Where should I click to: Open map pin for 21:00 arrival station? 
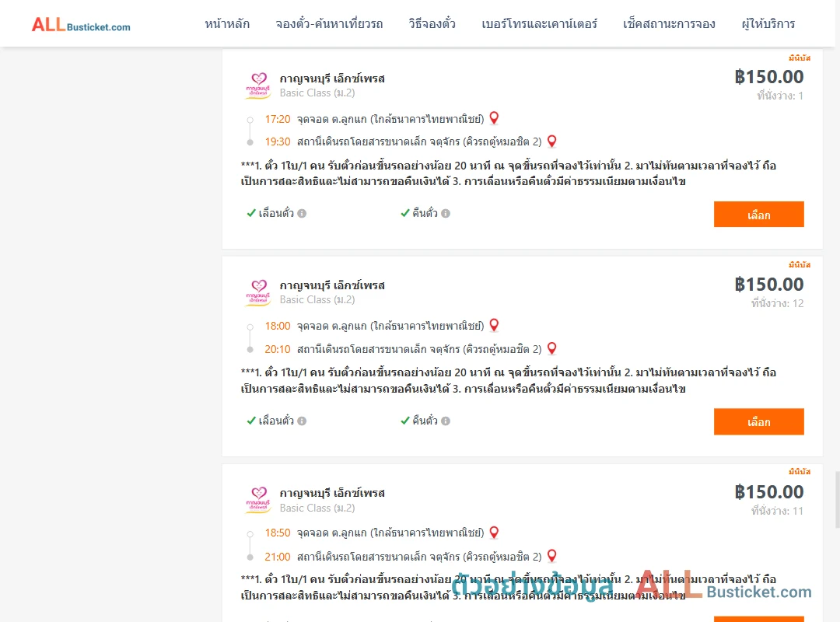(x=551, y=556)
